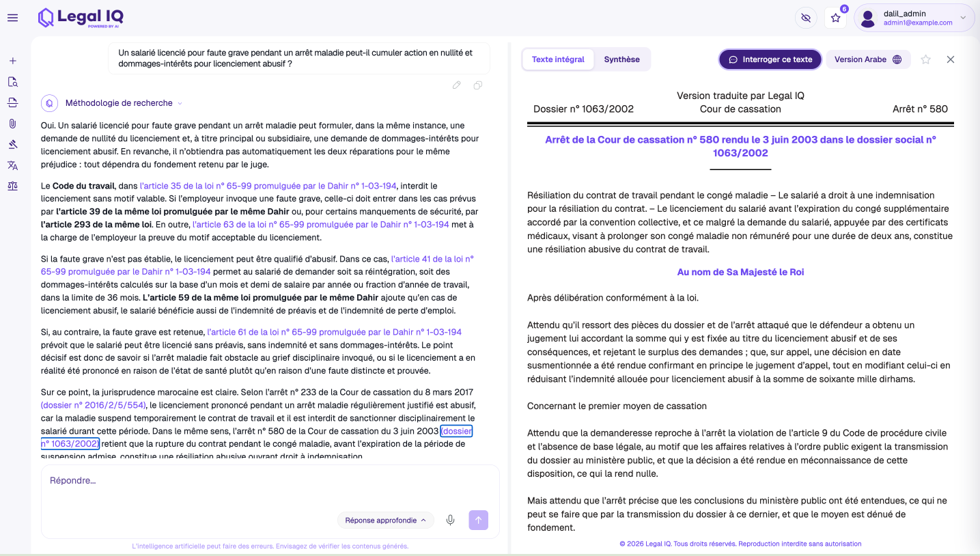Click the user question message bubble
980x556 pixels.
click(x=299, y=58)
